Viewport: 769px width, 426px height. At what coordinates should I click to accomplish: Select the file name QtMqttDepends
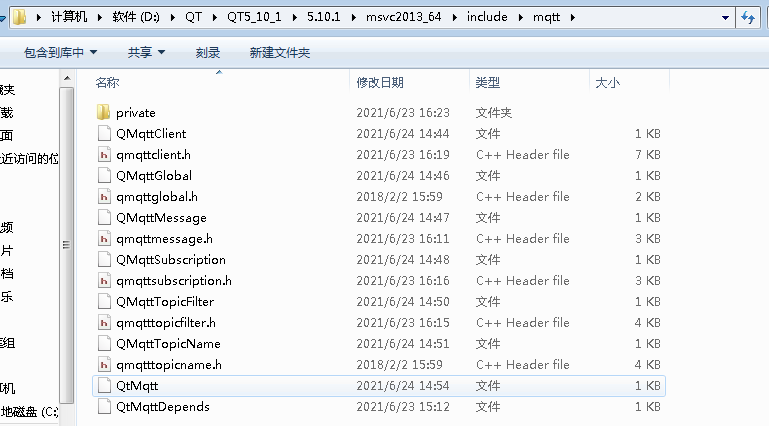(x=163, y=407)
